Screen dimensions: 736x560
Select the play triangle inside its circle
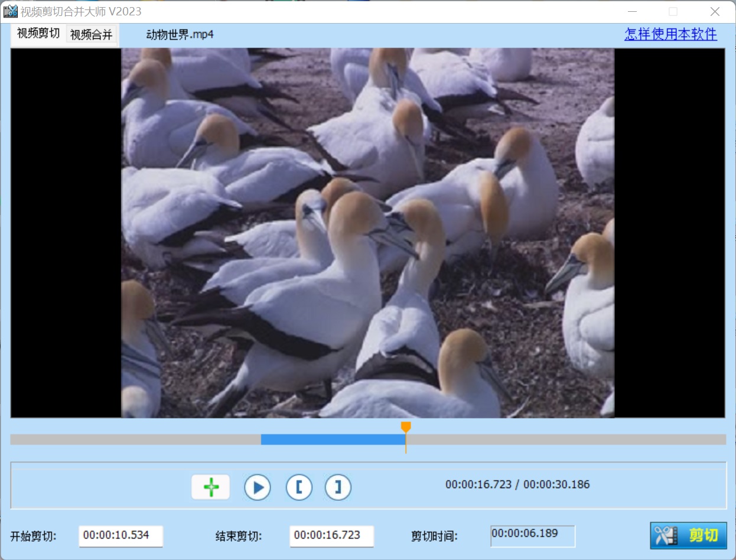pos(258,487)
